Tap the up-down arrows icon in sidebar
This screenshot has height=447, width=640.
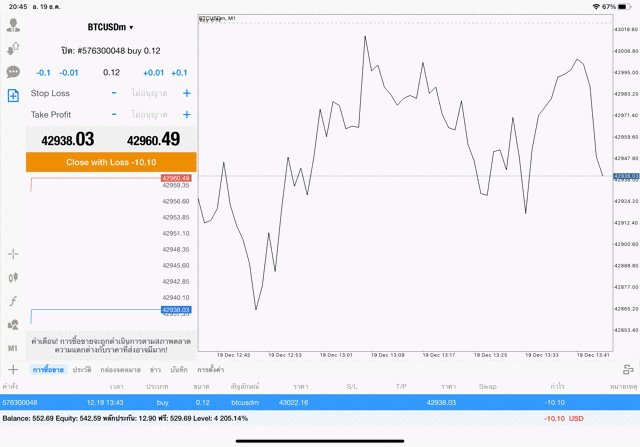[x=14, y=48]
